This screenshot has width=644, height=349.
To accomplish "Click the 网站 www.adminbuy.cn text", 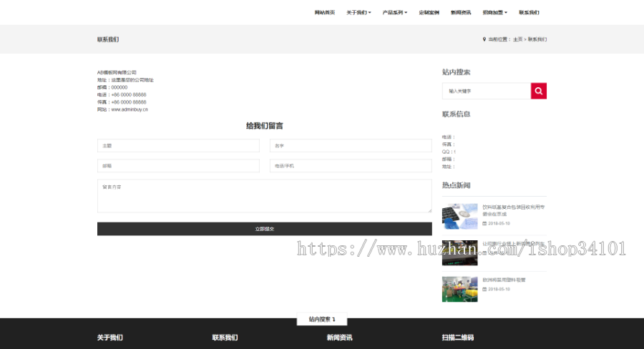I will 122,109.
